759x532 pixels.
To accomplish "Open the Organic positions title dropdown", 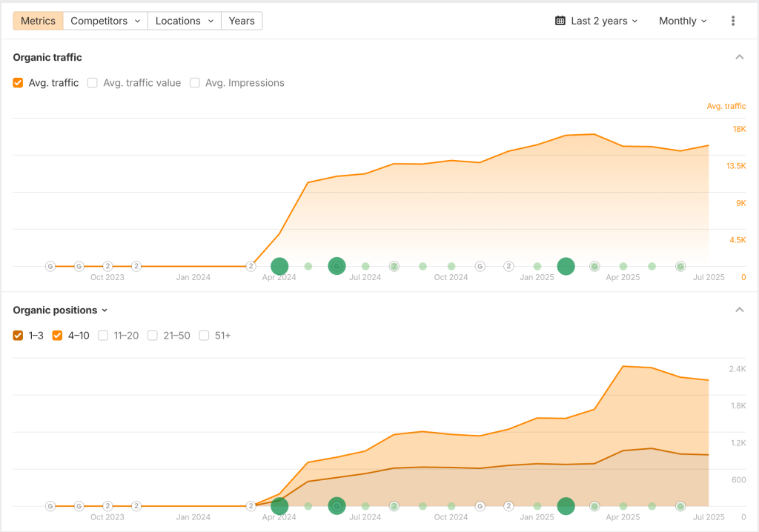I will pos(60,310).
